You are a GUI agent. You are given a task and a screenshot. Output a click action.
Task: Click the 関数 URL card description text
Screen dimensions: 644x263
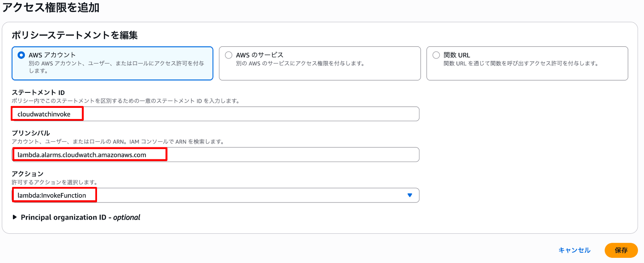coord(520,64)
